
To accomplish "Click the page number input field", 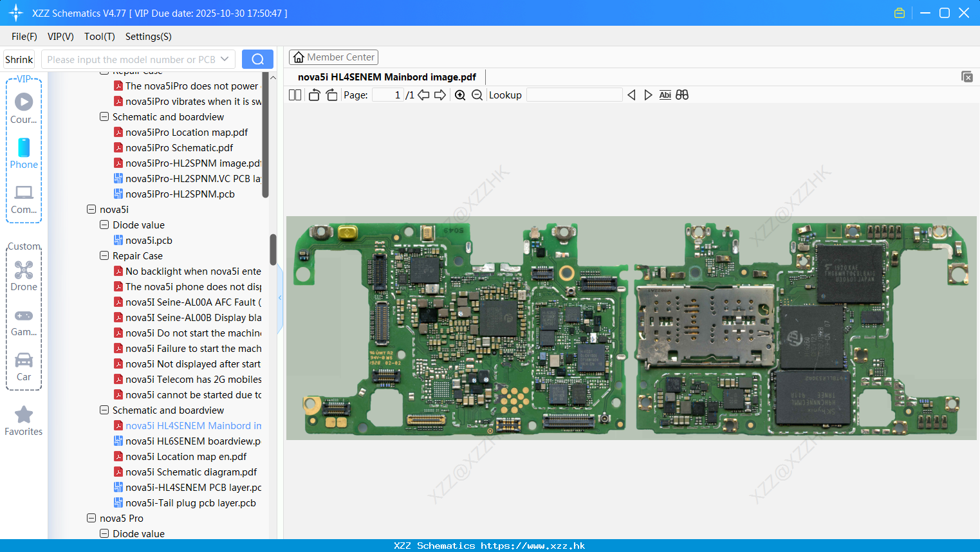I will pos(388,95).
